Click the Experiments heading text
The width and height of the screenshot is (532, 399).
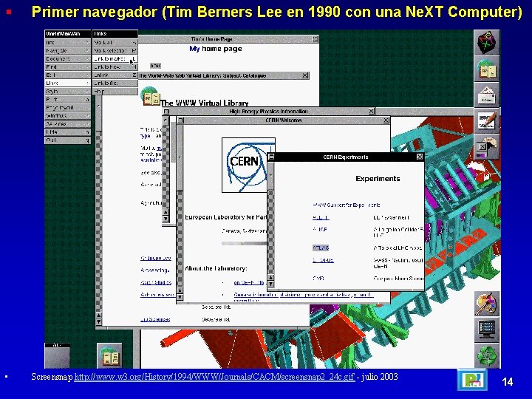pos(378,179)
